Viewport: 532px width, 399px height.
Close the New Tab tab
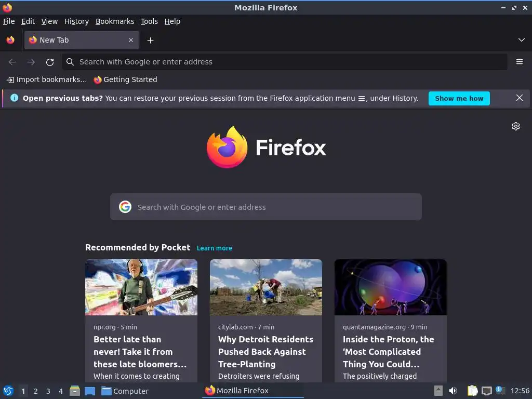131,40
